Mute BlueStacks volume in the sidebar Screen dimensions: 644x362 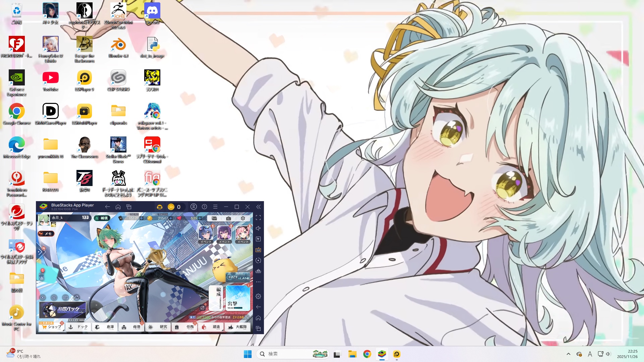pyautogui.click(x=258, y=228)
